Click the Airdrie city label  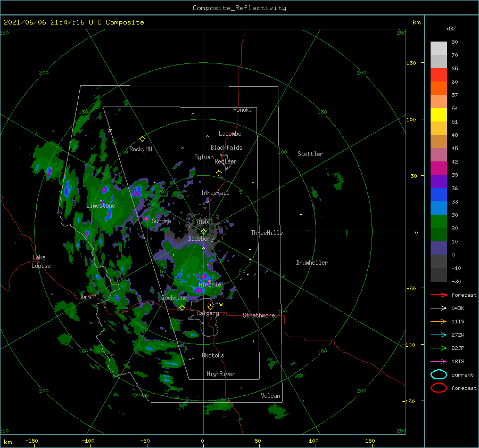(x=210, y=284)
